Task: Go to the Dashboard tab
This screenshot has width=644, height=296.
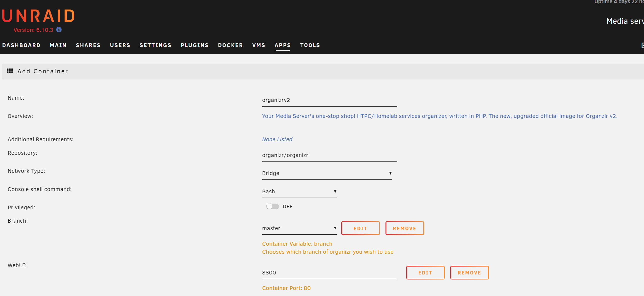Action: pos(21,45)
